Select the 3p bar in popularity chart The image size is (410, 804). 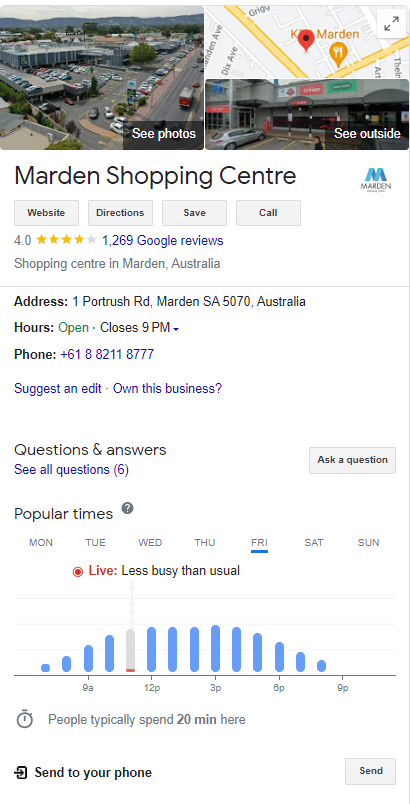215,648
